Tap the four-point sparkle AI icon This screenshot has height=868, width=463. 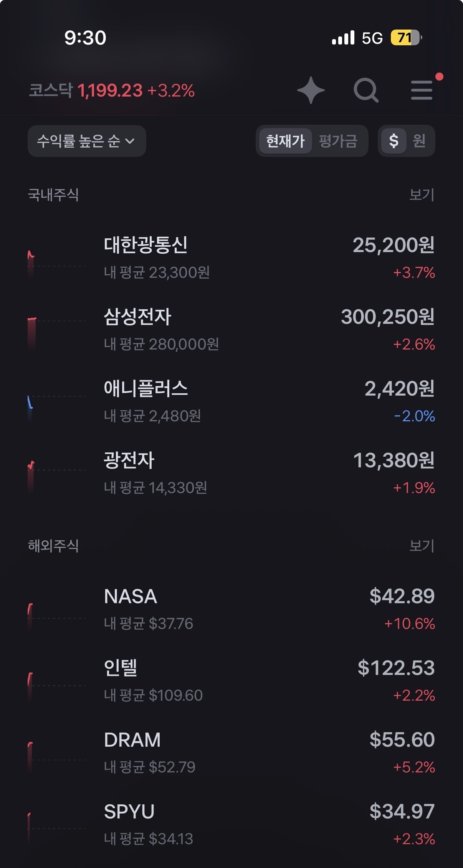(311, 91)
